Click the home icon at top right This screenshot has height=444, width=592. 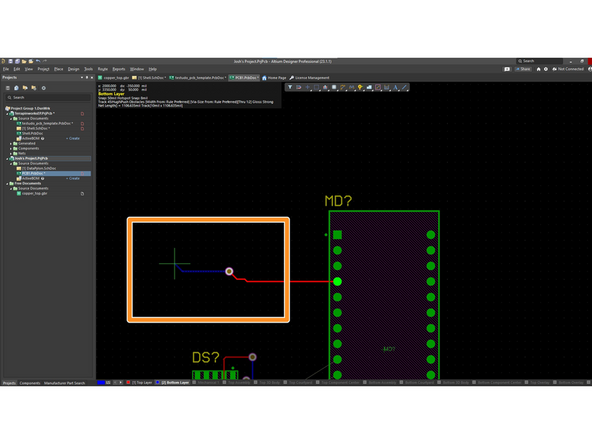click(x=538, y=69)
